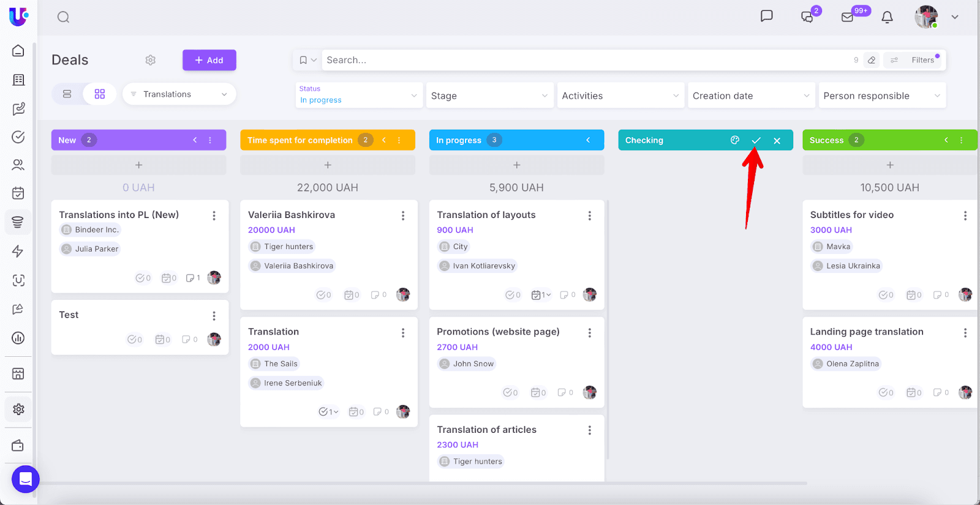Confirm the Checking stage name with checkmark
Screen dimensions: 980x505
tap(756, 140)
